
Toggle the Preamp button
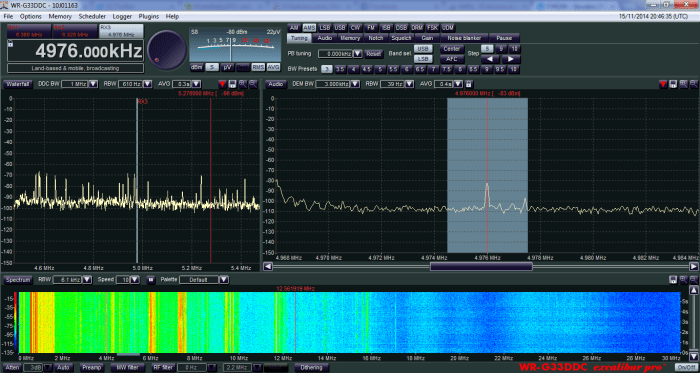(x=92, y=368)
